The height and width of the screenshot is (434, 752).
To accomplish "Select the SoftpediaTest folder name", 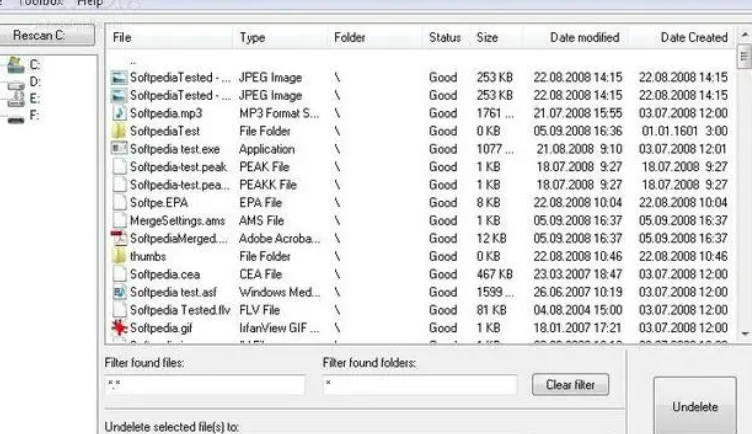I will click(164, 131).
